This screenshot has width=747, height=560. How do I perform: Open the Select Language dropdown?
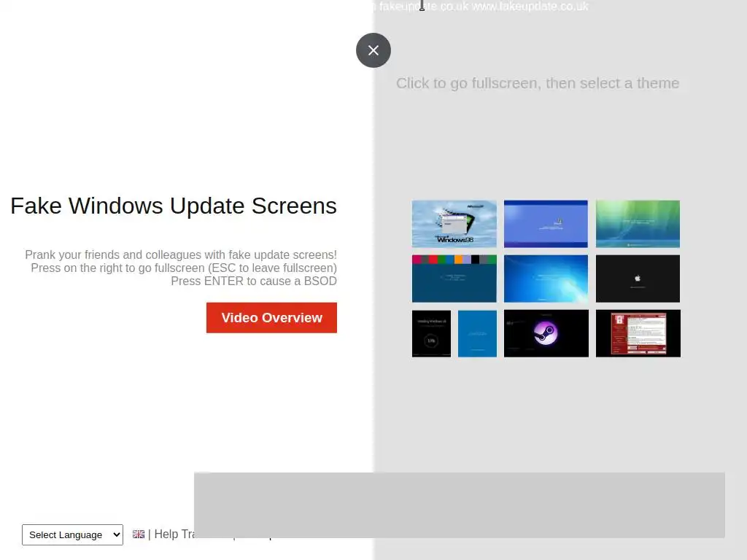[72, 534]
